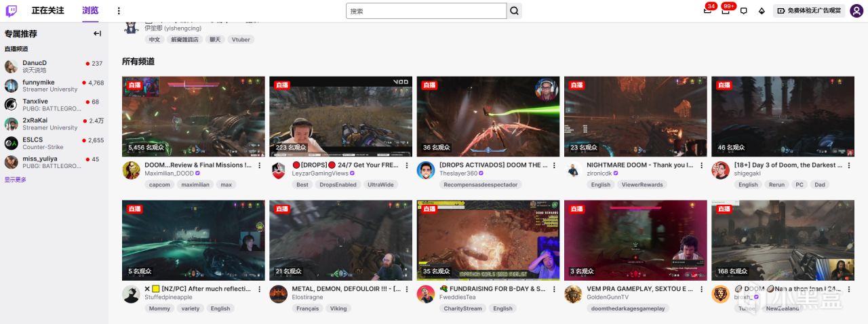The width and height of the screenshot is (868, 324).
Task: Open the 浏览 browse tab
Action: click(90, 11)
